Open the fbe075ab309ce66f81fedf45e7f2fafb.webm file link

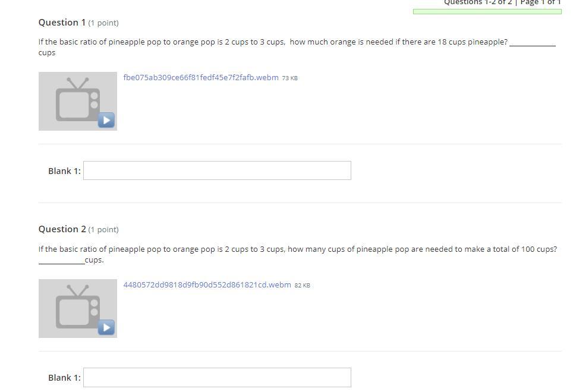tap(201, 77)
